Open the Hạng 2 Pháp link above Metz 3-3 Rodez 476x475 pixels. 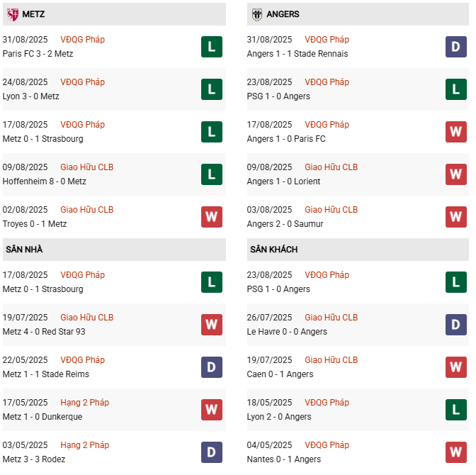[85, 445]
